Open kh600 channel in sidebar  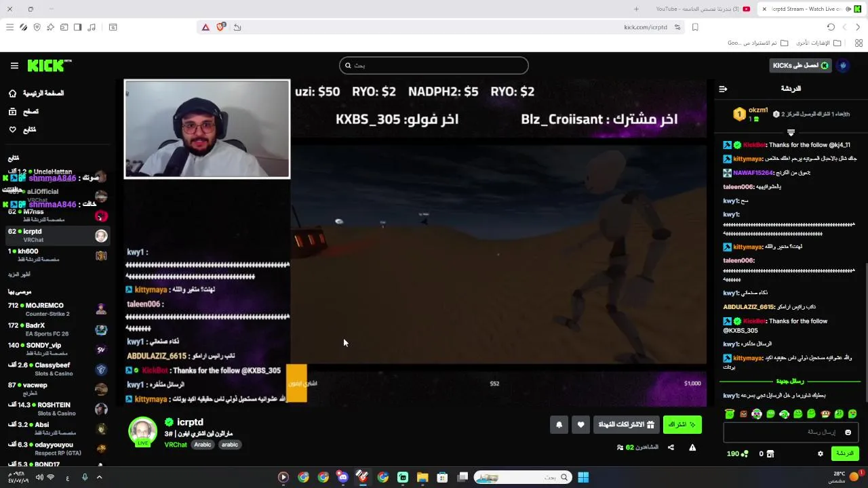57,255
